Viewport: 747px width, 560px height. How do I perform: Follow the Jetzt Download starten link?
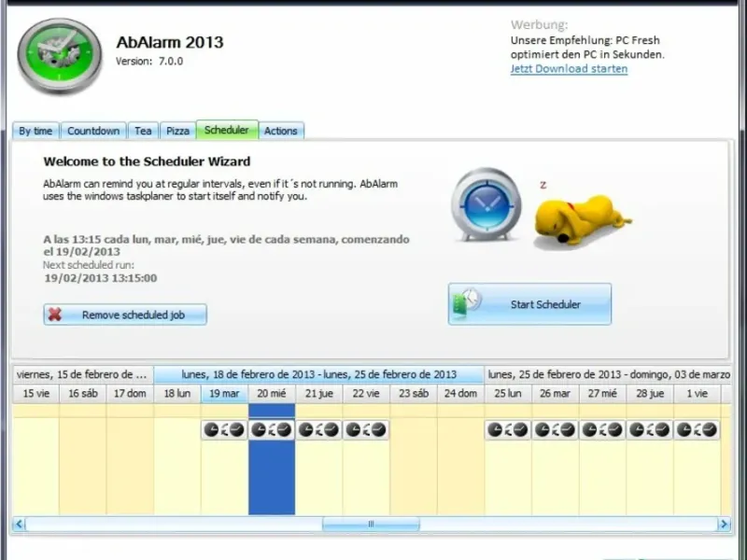(569, 68)
